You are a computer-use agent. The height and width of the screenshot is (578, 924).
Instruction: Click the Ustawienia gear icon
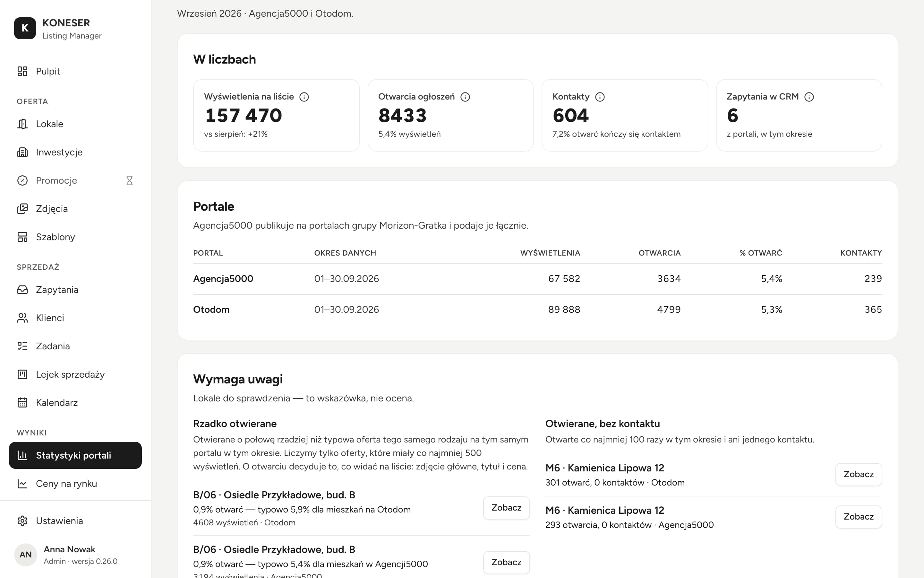(22, 521)
